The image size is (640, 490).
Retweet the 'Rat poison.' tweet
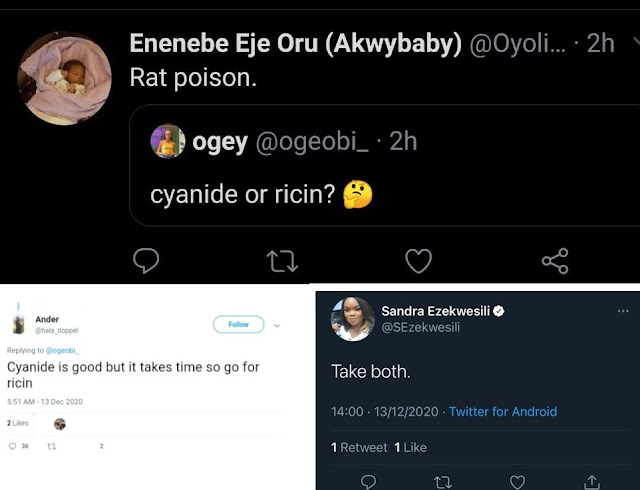(282, 261)
